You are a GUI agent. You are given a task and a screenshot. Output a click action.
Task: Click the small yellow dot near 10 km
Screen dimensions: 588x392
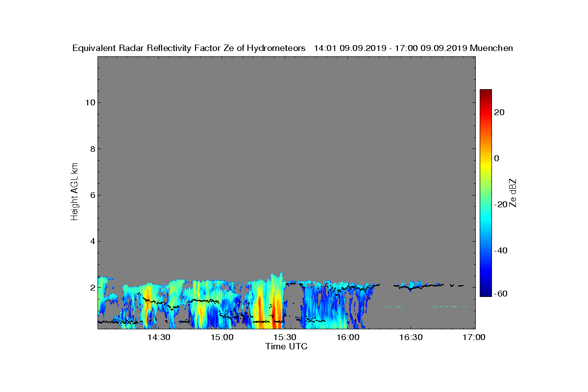(308, 98)
